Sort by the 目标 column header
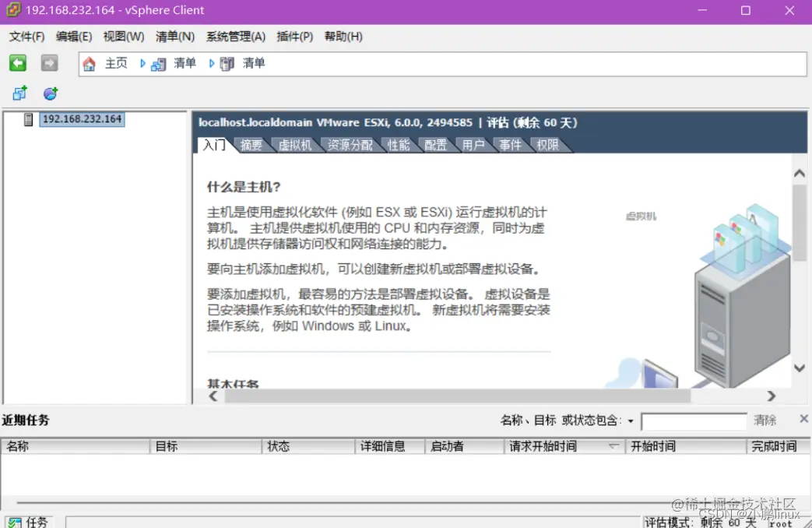812x528 pixels. coord(206,446)
